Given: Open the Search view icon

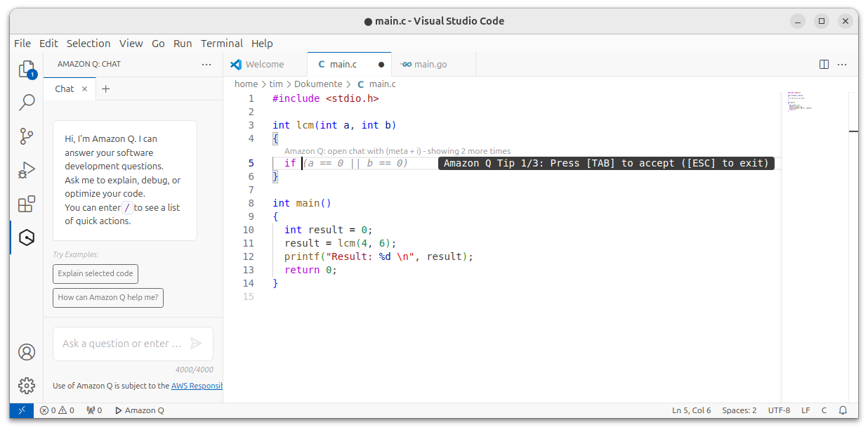Looking at the screenshot, I should (x=27, y=103).
